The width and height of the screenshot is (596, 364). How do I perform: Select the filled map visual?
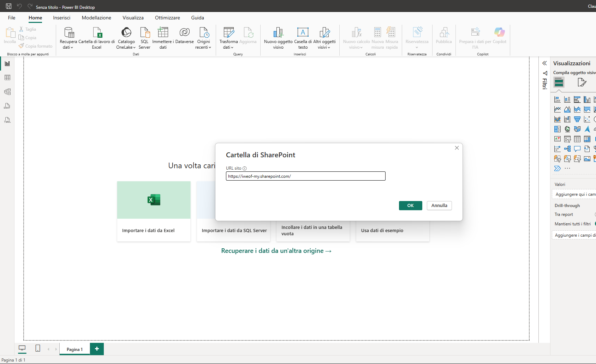coord(577,129)
